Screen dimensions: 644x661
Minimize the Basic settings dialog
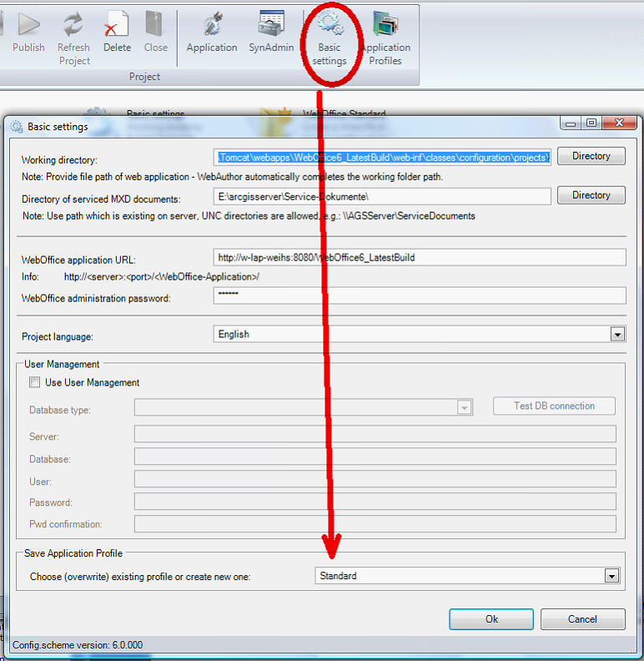coord(571,123)
